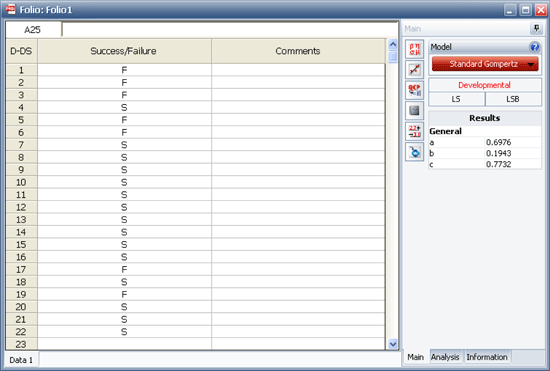550x371 pixels.
Task: Click the Comments cell in row 1
Action: point(298,70)
